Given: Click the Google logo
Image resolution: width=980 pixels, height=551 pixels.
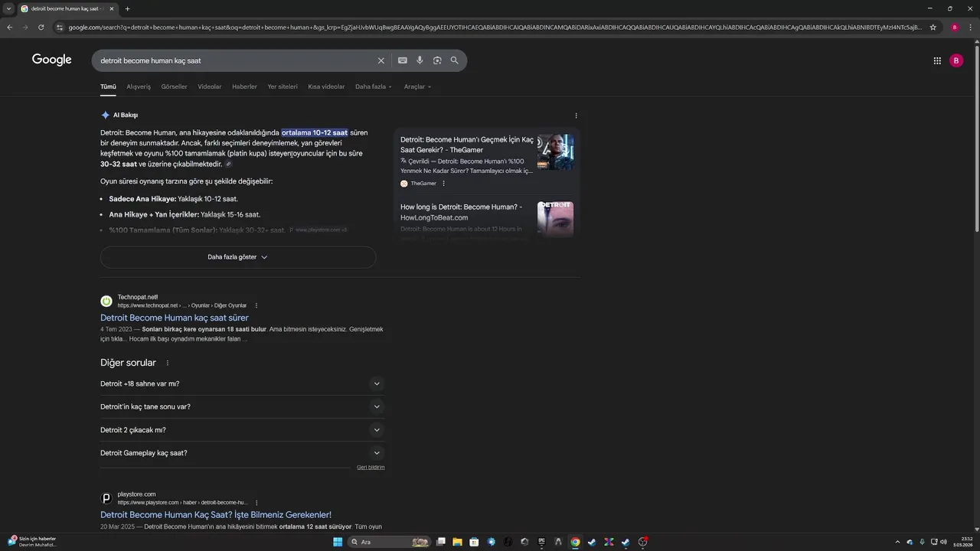Looking at the screenshot, I should (52, 60).
